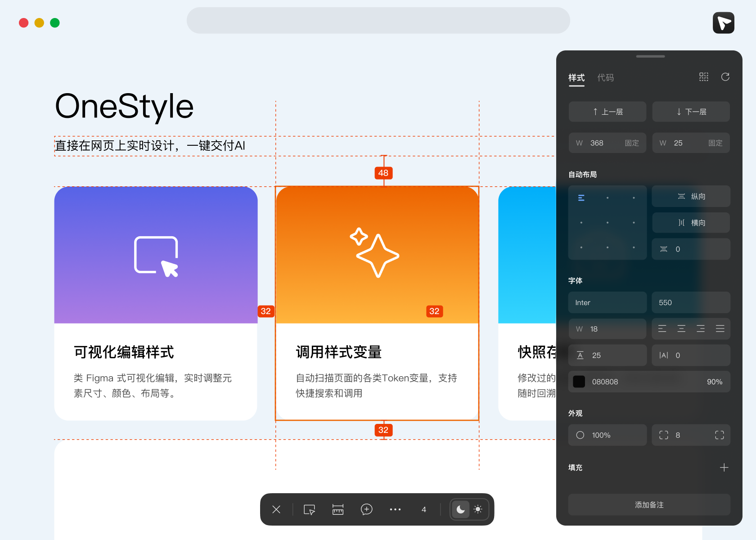Select the middle-right alignment dot in auto layout grid

point(634,223)
